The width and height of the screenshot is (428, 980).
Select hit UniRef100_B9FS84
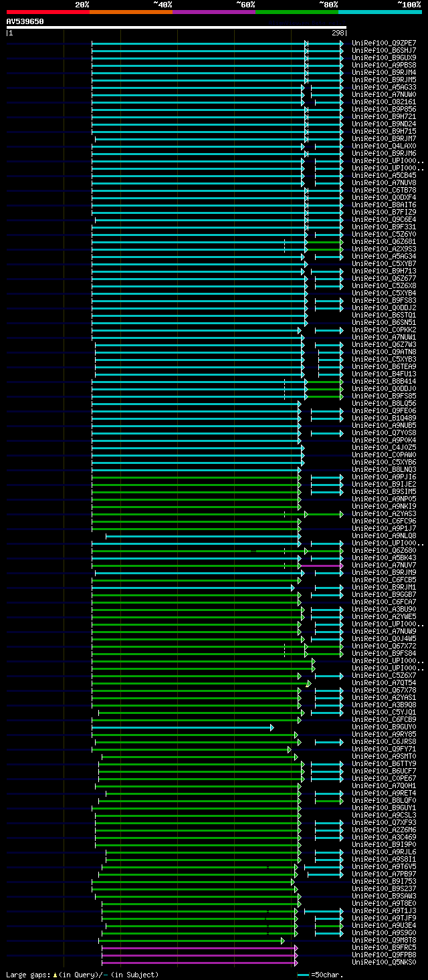click(384, 653)
